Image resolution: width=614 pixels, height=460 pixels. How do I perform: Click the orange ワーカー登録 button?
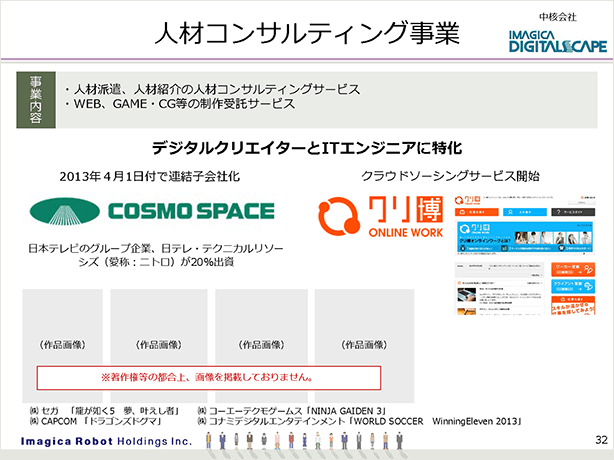(573, 269)
